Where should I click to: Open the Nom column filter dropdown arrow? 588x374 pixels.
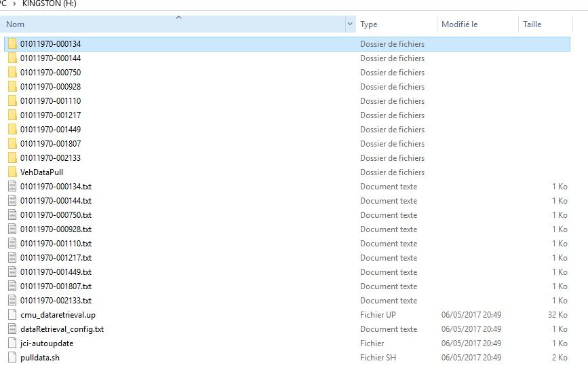[x=350, y=24]
